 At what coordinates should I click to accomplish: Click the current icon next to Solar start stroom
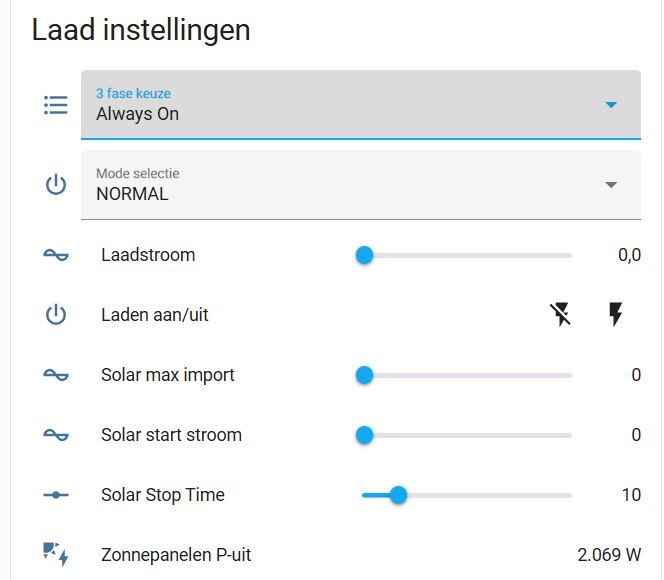point(56,435)
